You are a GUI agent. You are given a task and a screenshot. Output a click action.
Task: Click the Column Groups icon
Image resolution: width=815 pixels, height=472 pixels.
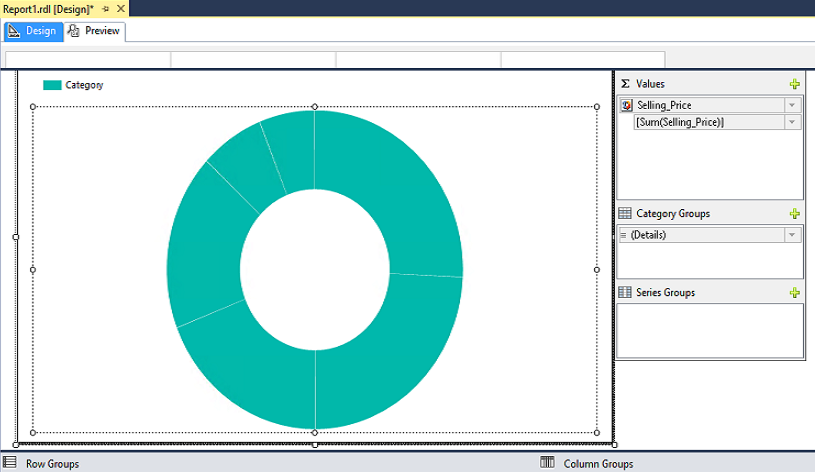547,462
